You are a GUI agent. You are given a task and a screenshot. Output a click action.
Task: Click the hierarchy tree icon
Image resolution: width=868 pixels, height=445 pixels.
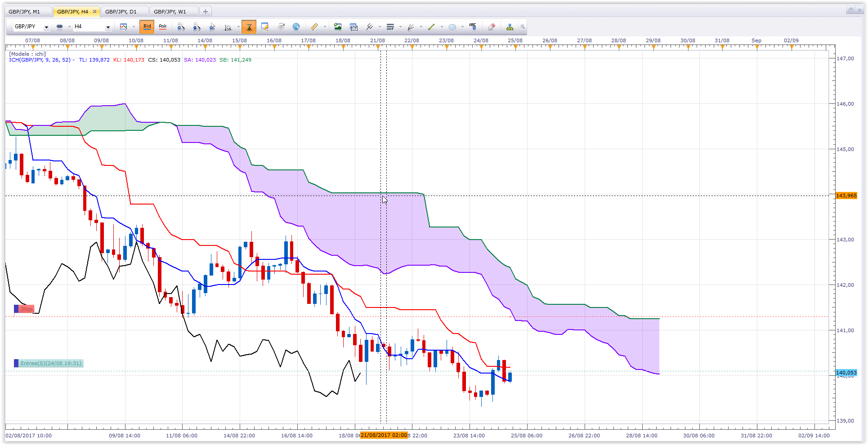point(510,27)
